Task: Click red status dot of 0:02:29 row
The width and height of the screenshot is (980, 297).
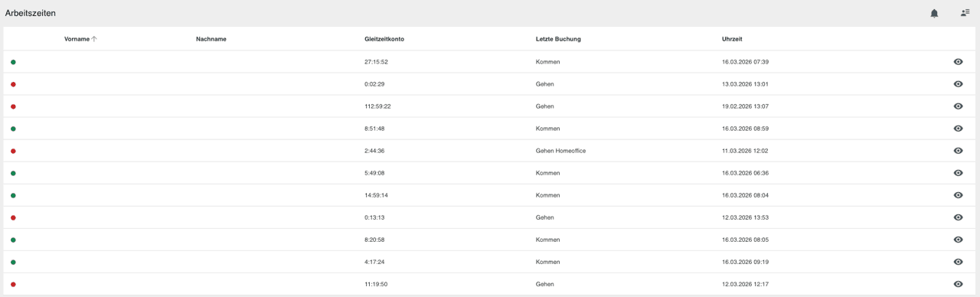Action: pyautogui.click(x=13, y=84)
